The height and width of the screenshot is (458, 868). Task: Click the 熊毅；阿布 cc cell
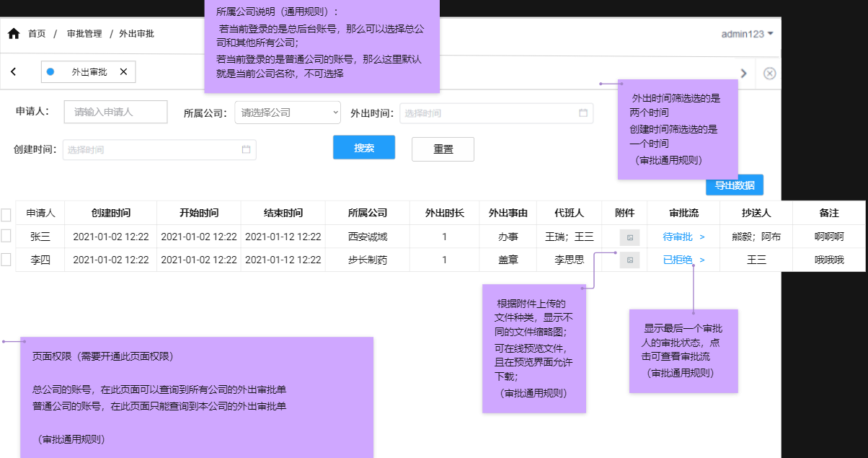(756, 237)
